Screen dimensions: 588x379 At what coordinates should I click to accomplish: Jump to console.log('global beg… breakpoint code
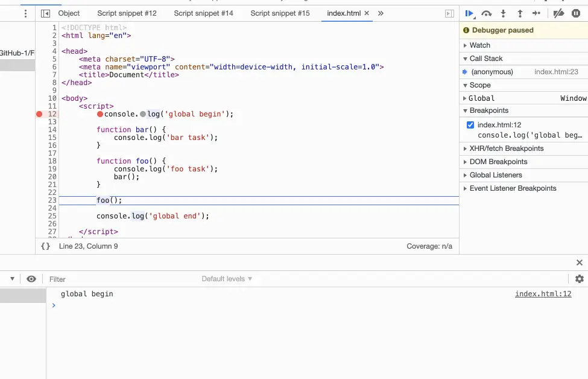click(530, 135)
